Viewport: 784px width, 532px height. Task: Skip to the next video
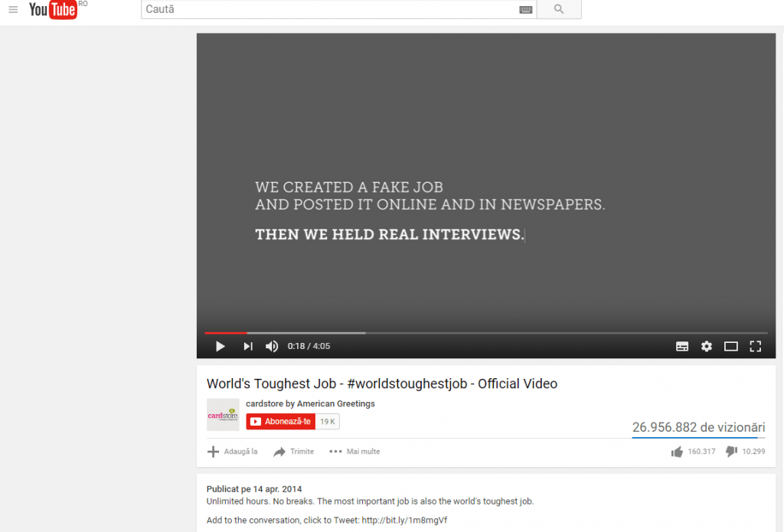pyautogui.click(x=248, y=346)
